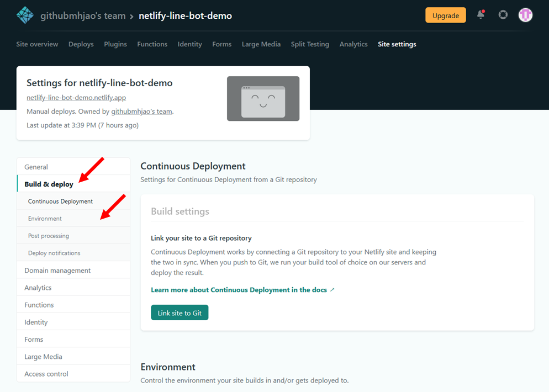
Task: Open Forms in settings sidebar
Action: 73,339
